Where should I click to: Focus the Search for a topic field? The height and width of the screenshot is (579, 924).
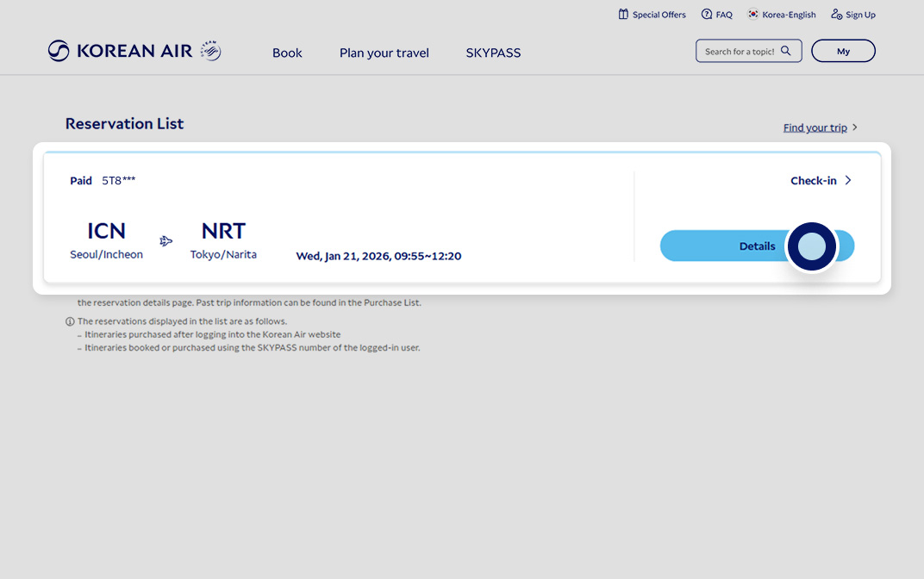click(740, 51)
